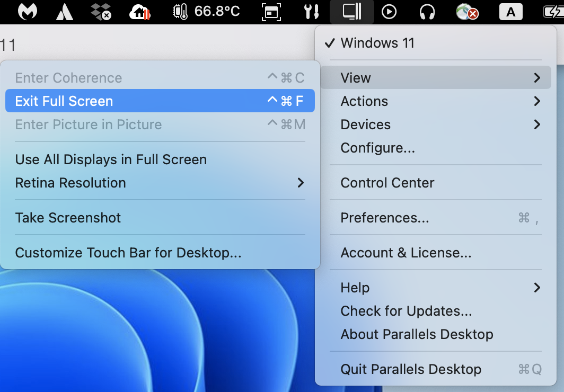Image resolution: width=564 pixels, height=392 pixels.
Task: Click the keyboard input source A icon
Action: click(x=510, y=12)
